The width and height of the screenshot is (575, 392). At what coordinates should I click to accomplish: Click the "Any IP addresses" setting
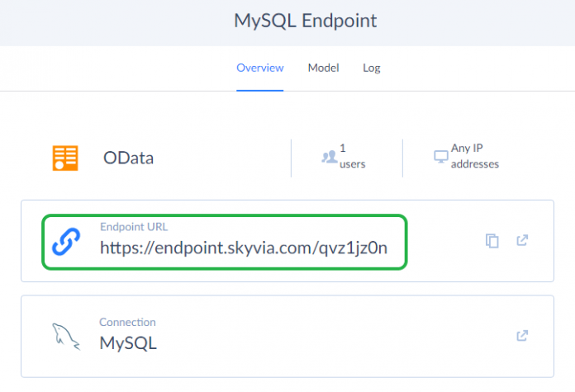click(x=474, y=157)
